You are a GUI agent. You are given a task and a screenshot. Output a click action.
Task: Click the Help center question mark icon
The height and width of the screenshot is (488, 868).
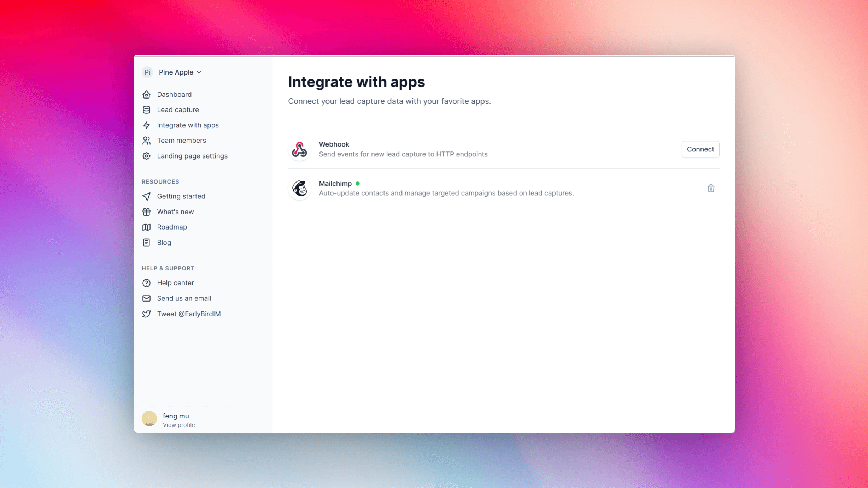point(146,283)
